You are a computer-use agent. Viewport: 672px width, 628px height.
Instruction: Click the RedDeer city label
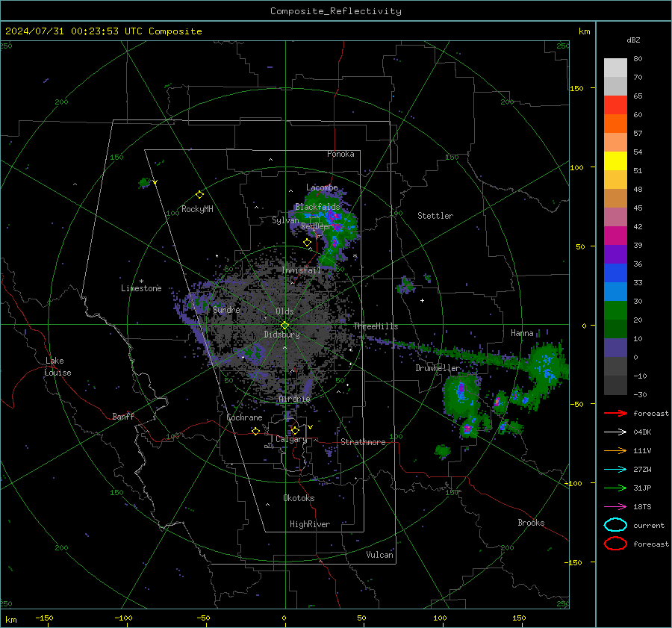point(316,226)
